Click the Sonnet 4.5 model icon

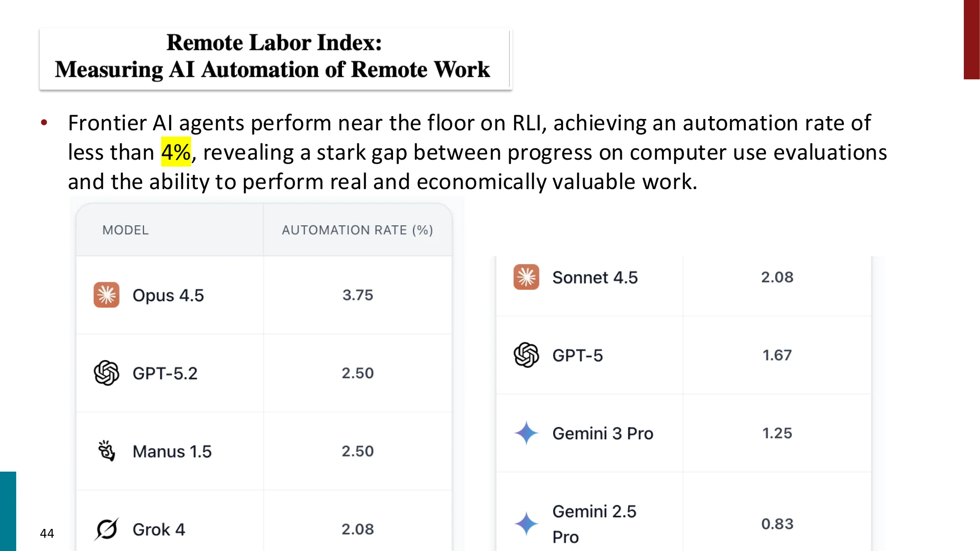(526, 277)
